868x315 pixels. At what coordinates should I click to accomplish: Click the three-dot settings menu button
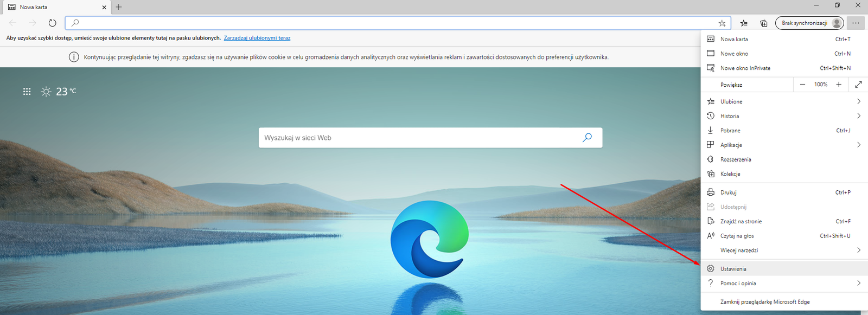pos(856,23)
